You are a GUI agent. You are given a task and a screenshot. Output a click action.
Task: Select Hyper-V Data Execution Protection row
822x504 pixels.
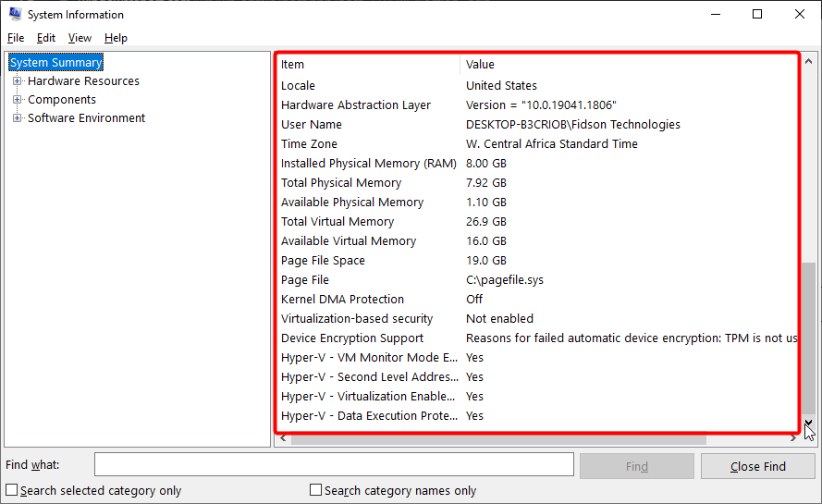537,415
